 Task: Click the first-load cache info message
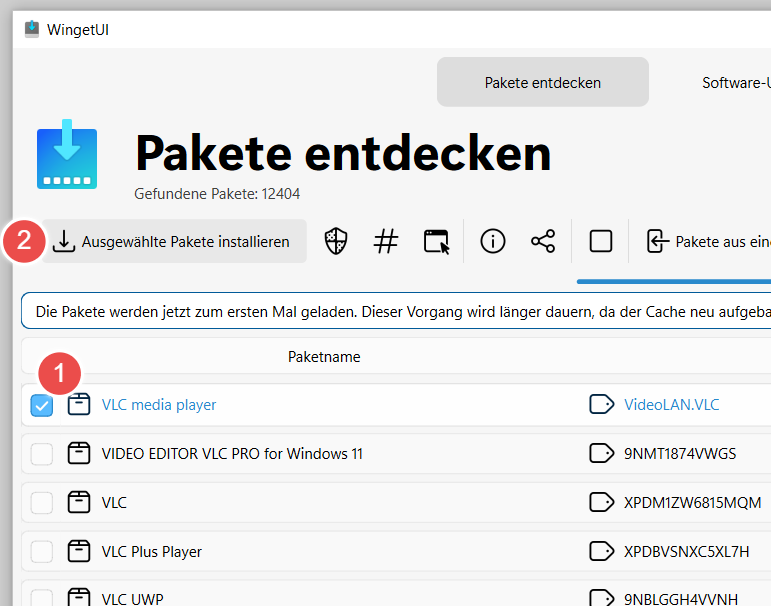tap(396, 311)
